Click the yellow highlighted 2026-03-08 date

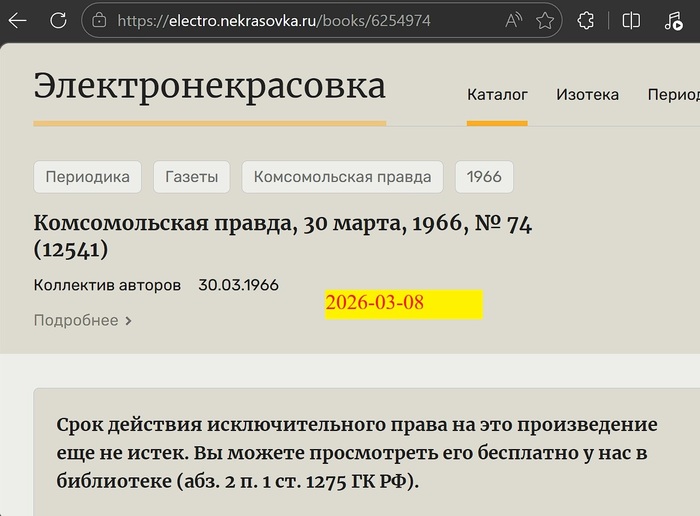tap(403, 304)
